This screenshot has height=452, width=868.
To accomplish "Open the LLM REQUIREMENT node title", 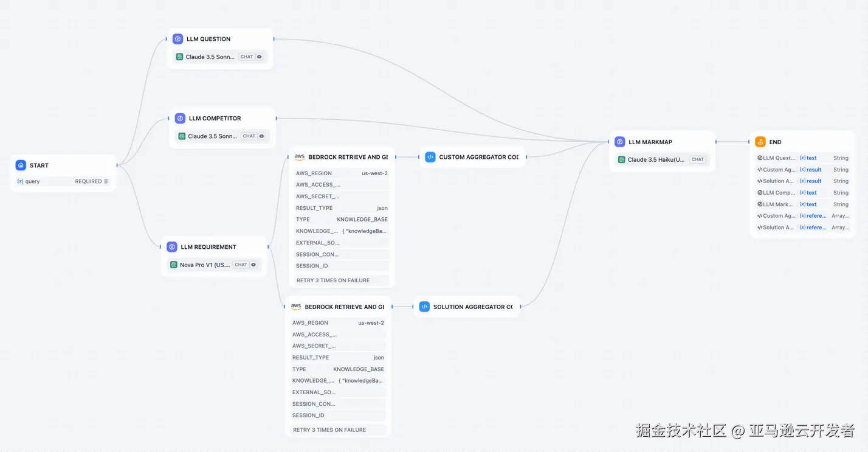I will (x=208, y=247).
